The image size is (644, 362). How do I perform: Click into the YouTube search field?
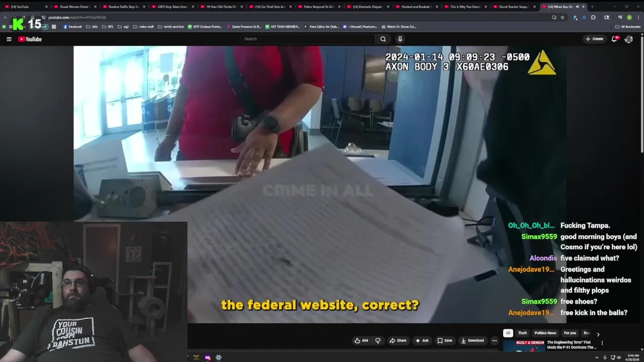[307, 39]
